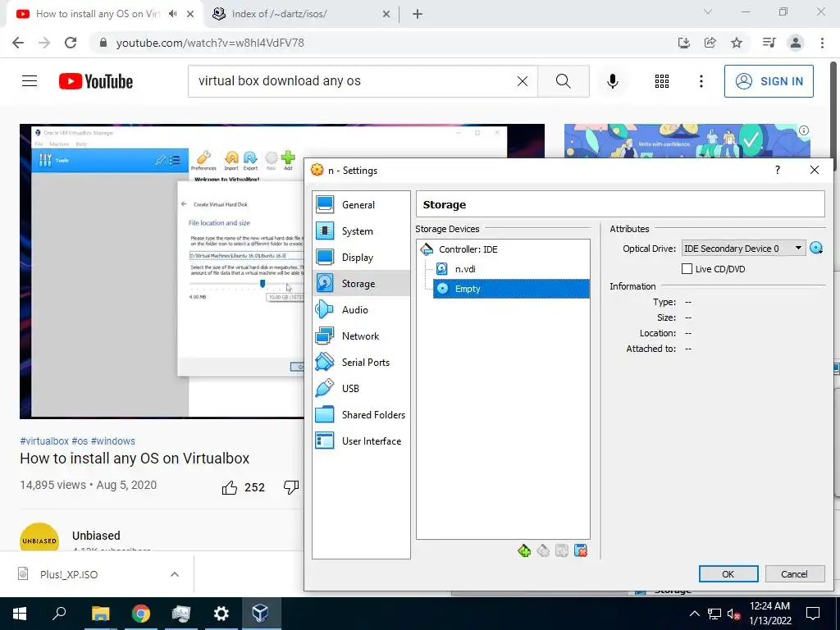Click the Chrome address bar URL
The width and height of the screenshot is (840, 630).
[210, 43]
